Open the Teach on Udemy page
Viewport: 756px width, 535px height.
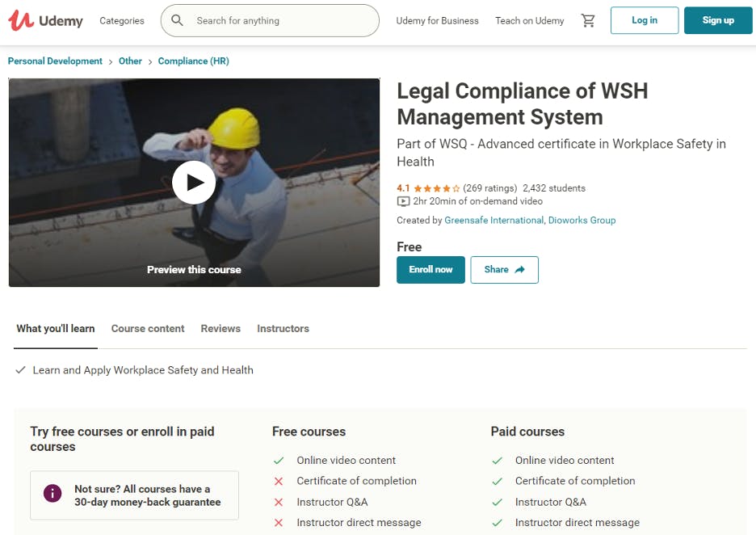[x=529, y=20]
